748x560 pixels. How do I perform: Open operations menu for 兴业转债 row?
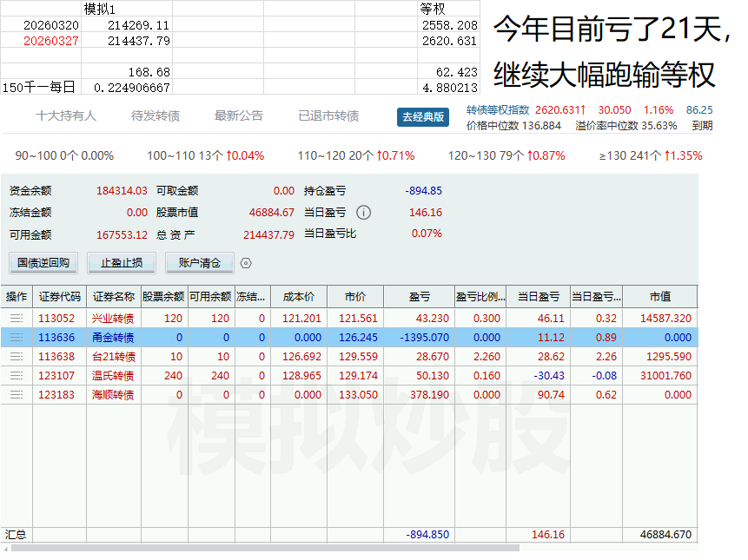[17, 319]
